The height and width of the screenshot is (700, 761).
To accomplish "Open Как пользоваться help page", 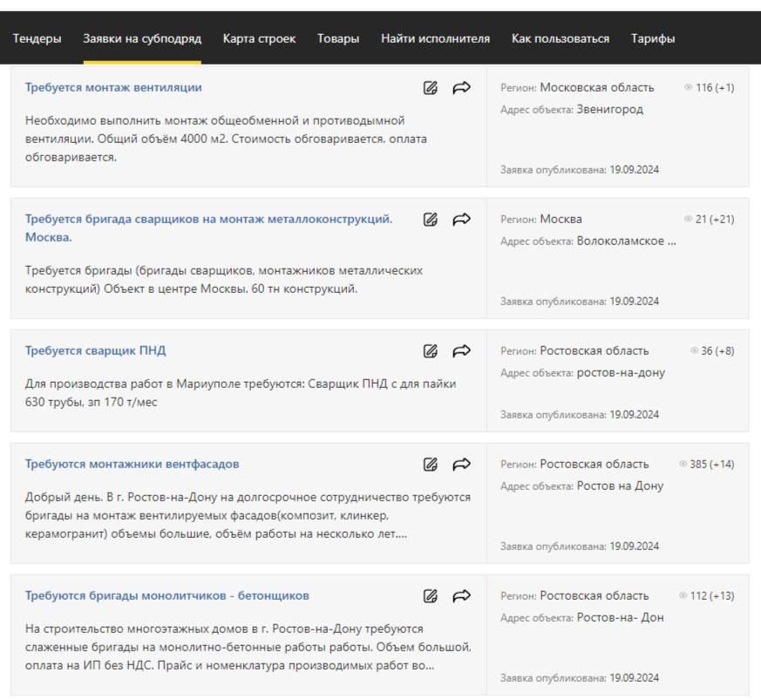I will pos(561,38).
